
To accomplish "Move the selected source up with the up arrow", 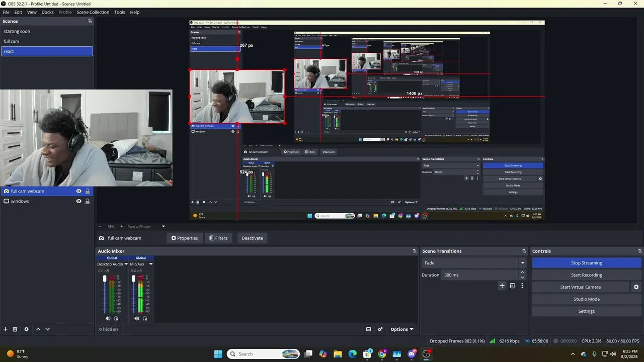I will click(x=38, y=329).
